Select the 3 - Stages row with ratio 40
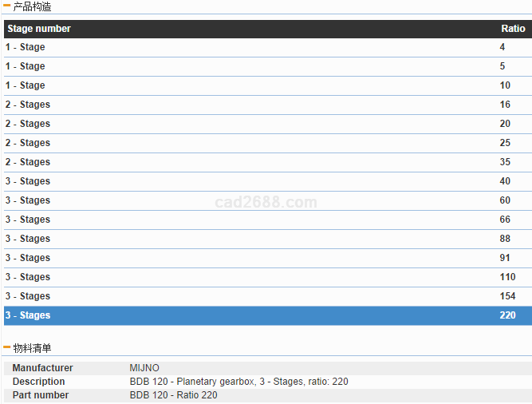 pyautogui.click(x=28, y=181)
